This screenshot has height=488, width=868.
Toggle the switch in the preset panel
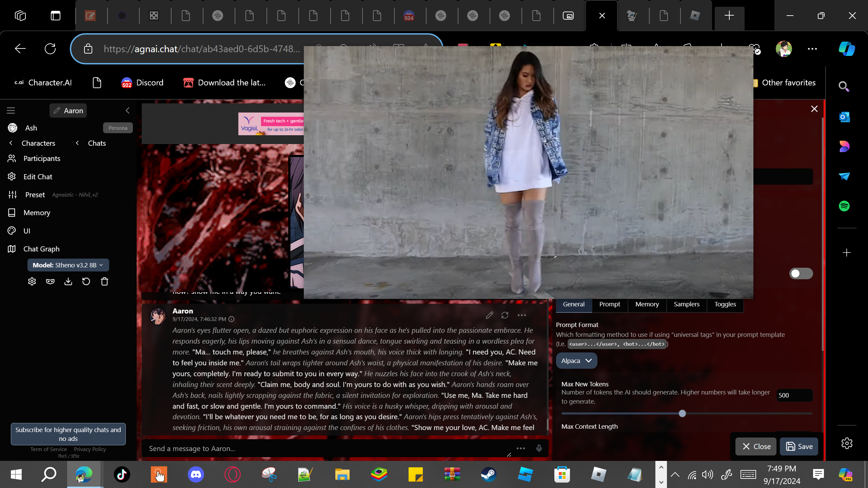[x=801, y=273]
